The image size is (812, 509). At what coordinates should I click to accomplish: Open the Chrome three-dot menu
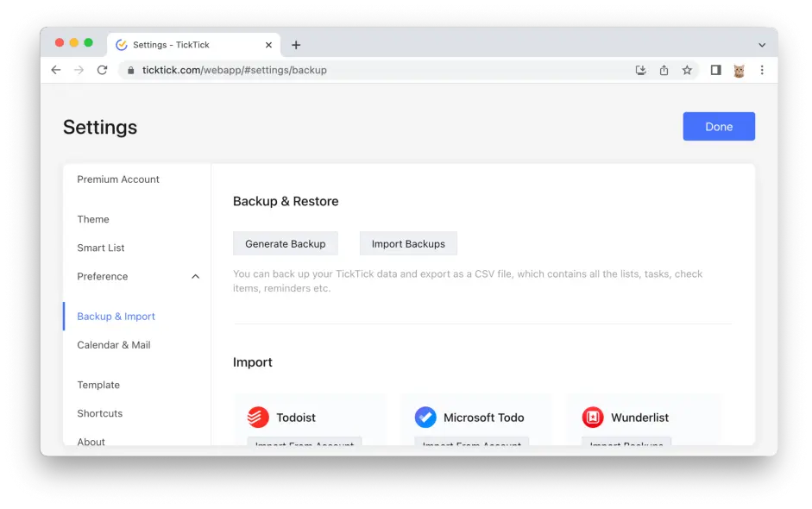762,70
